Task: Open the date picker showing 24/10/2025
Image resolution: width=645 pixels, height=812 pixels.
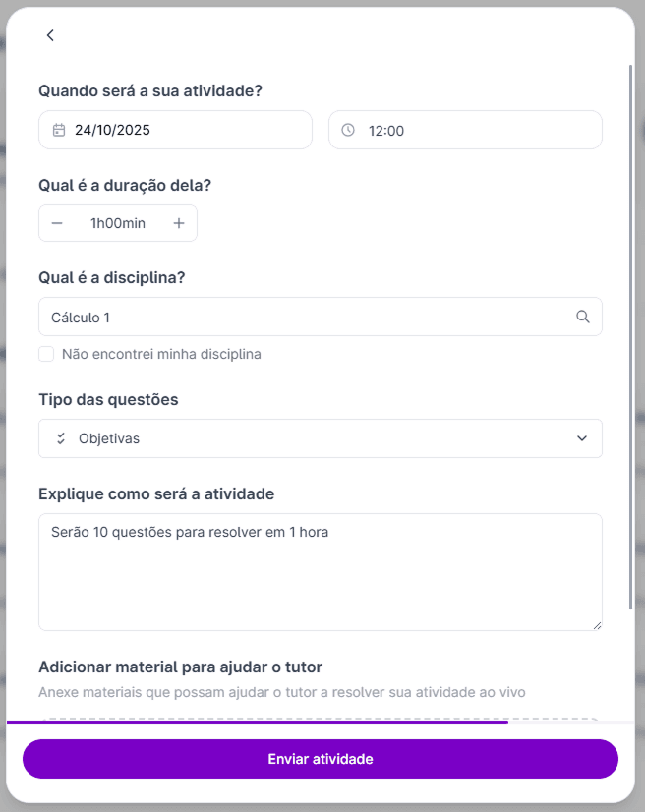Action: [175, 129]
